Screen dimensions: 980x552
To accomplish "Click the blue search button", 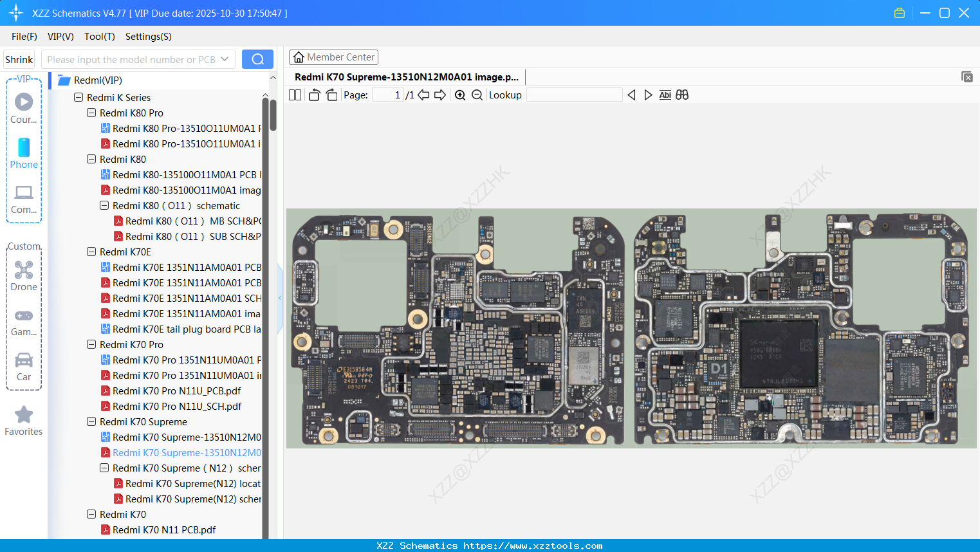I will (257, 59).
